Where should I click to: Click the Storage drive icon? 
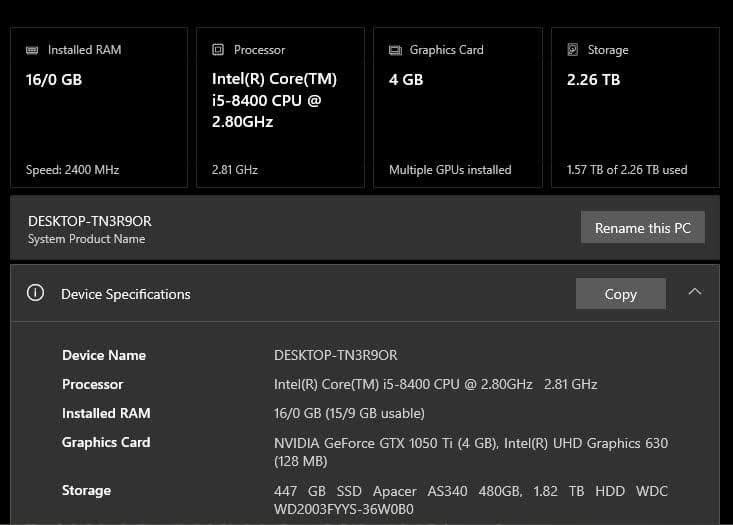pyautogui.click(x=573, y=50)
